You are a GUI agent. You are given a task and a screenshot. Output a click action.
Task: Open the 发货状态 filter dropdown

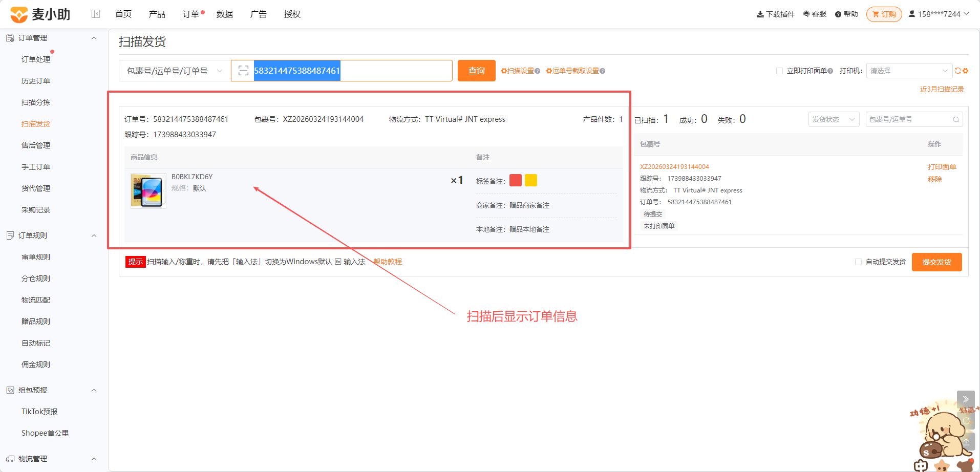coord(834,119)
